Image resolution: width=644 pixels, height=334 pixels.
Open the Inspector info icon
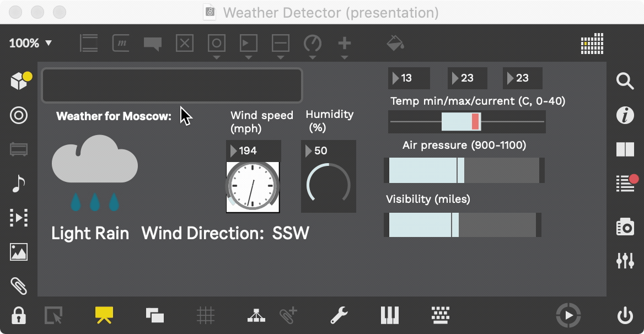625,116
